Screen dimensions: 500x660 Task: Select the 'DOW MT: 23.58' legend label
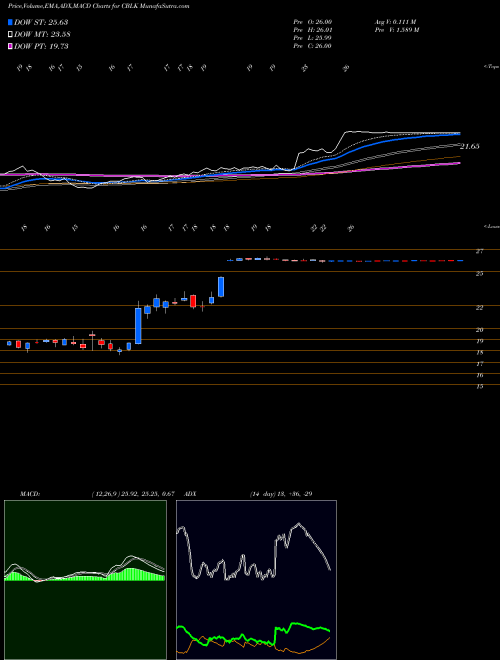(42, 35)
